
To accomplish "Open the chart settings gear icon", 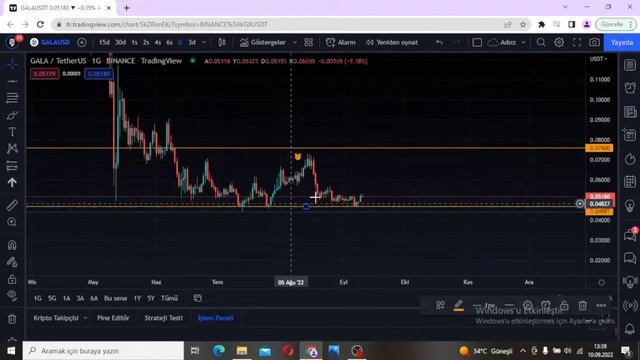I will point(559,42).
